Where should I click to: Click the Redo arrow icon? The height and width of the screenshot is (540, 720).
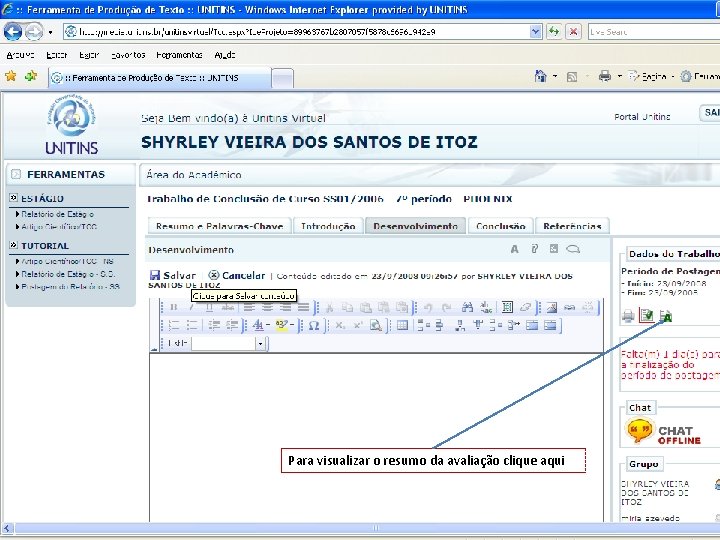[446, 307]
